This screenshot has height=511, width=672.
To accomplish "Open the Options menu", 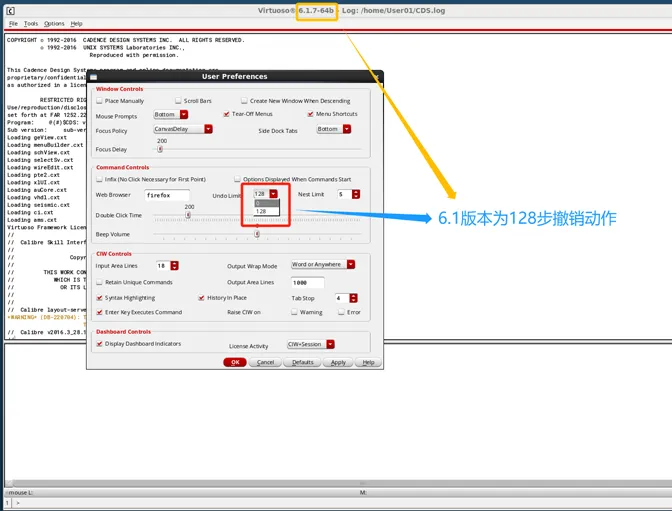I will coord(54,23).
